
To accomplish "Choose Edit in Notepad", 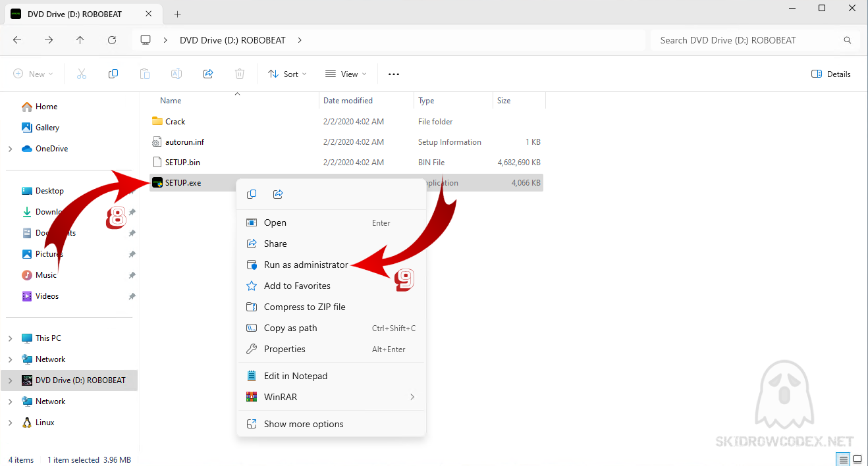I will (x=331, y=376).
